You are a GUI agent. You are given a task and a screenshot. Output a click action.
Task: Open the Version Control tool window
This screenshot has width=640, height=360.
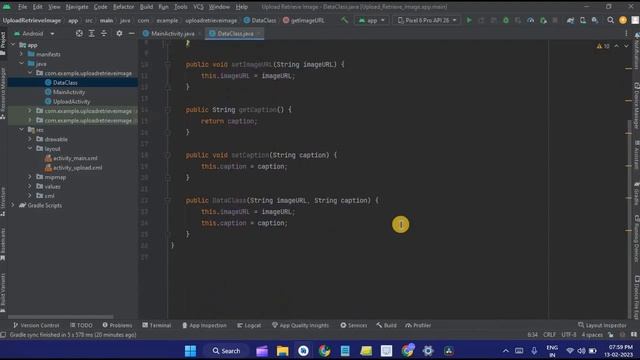pyautogui.click(x=36, y=325)
